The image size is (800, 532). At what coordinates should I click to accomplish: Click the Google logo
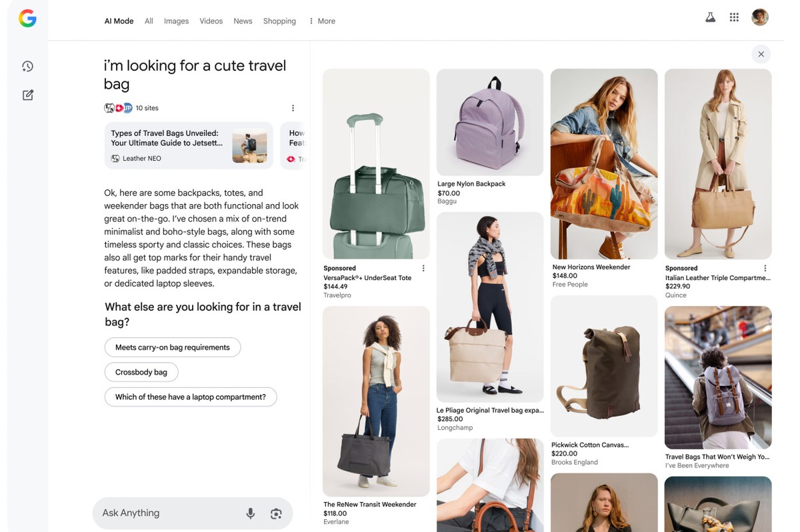coord(27,19)
